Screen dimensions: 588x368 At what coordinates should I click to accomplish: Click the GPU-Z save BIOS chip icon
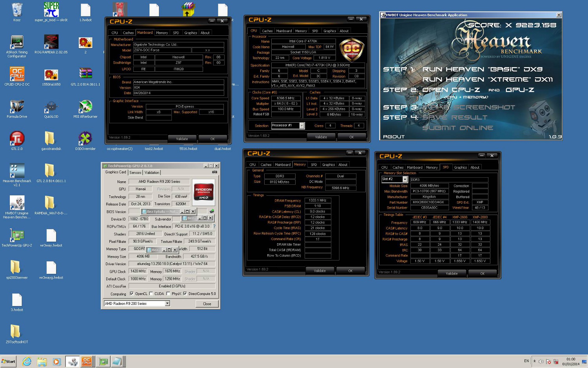(212, 211)
